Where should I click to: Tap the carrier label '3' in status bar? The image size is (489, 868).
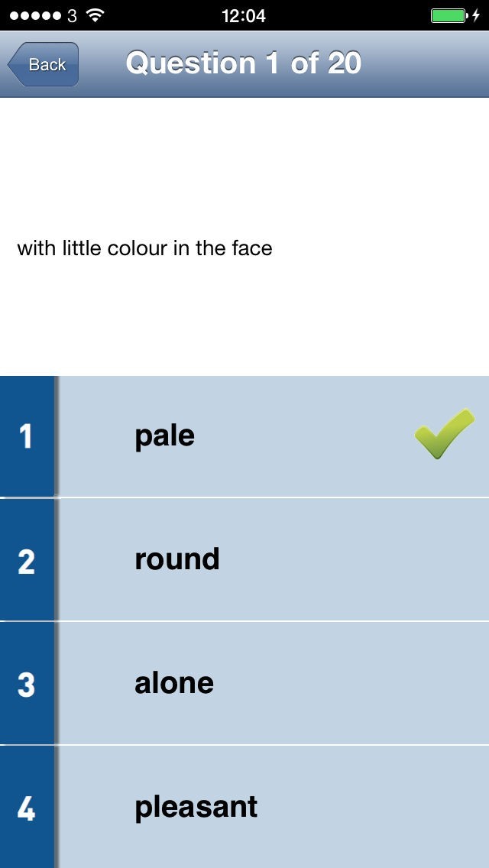(x=73, y=15)
